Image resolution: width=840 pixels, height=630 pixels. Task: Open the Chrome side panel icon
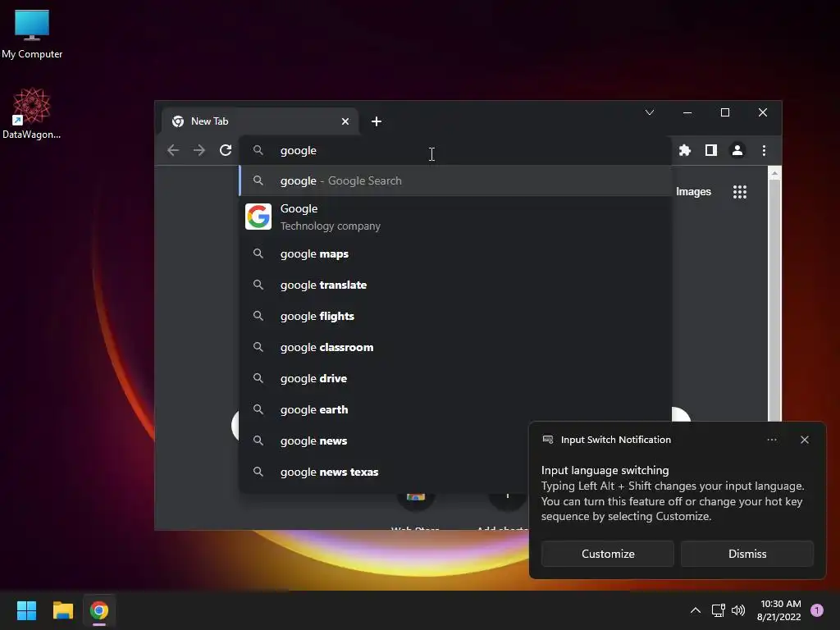[x=711, y=151]
